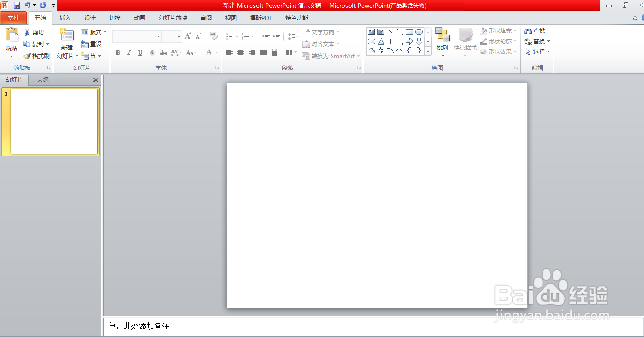Open the Font dialog launcher
The height and width of the screenshot is (337, 644).
pos(217,68)
